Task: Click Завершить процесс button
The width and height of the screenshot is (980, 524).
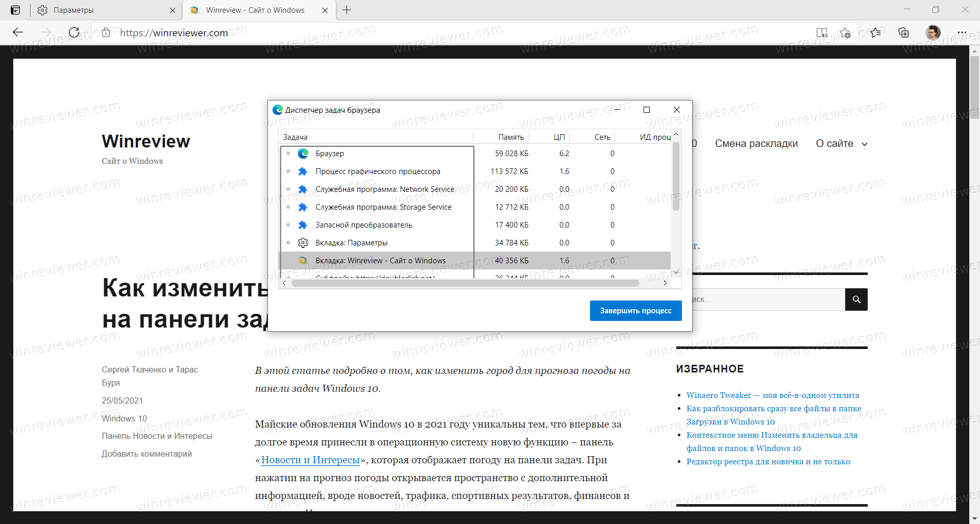Action: (635, 311)
